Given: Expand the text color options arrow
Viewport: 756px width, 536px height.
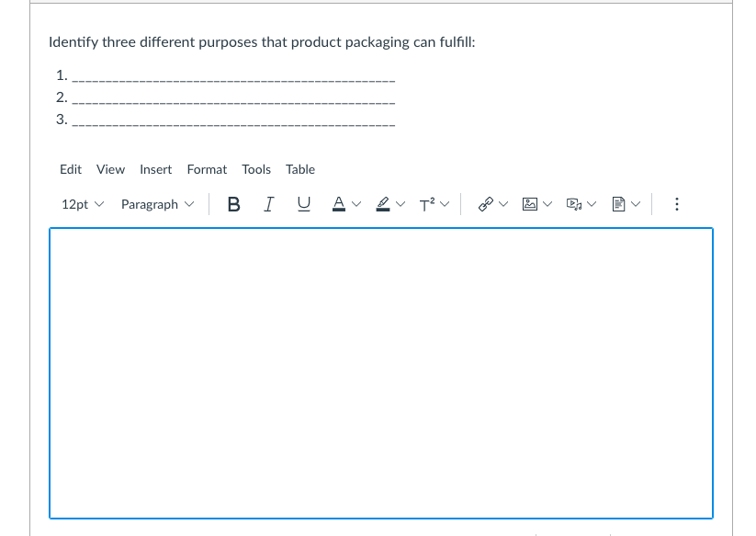Looking at the screenshot, I should (356, 204).
